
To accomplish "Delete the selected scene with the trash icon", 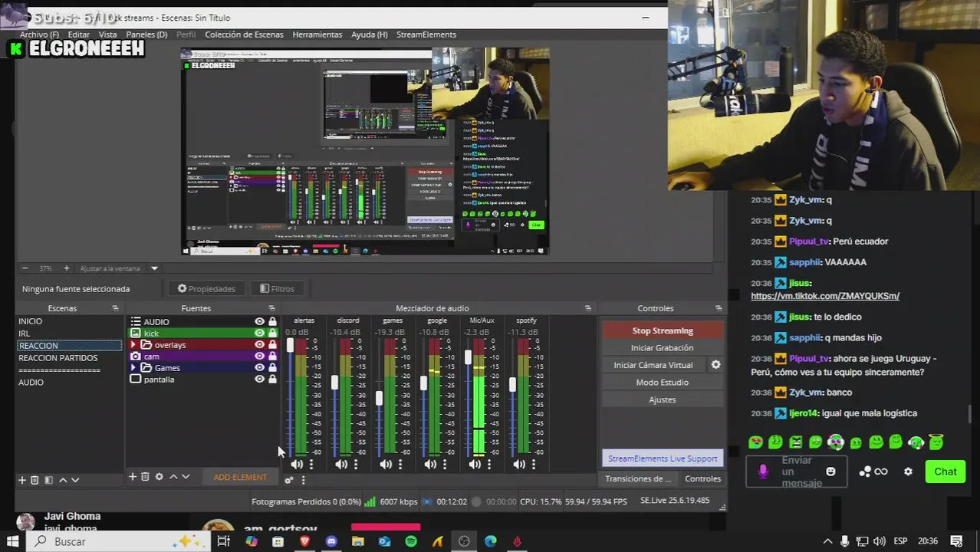I will coord(35,480).
